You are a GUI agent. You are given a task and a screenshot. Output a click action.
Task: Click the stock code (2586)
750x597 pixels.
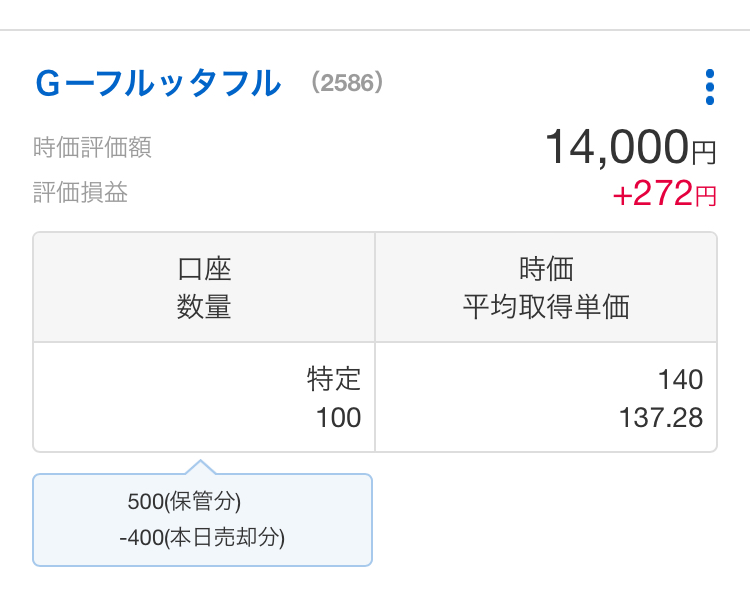347,83
